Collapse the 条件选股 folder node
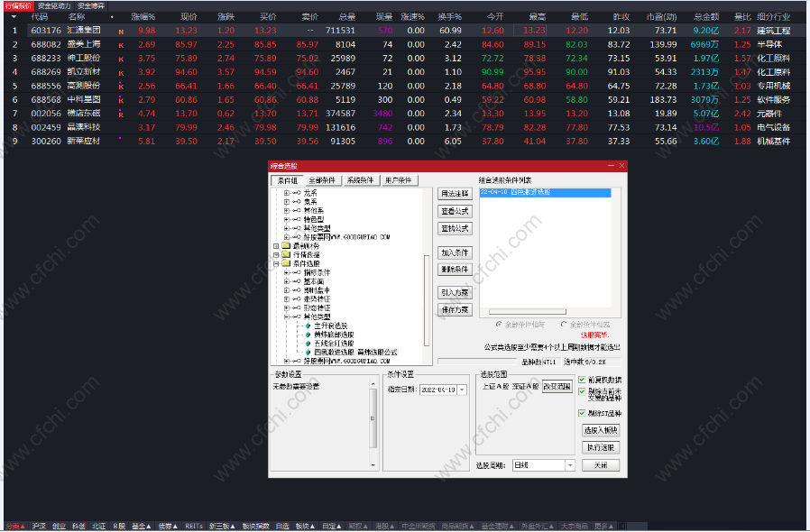The height and width of the screenshot is (532, 810). click(276, 263)
